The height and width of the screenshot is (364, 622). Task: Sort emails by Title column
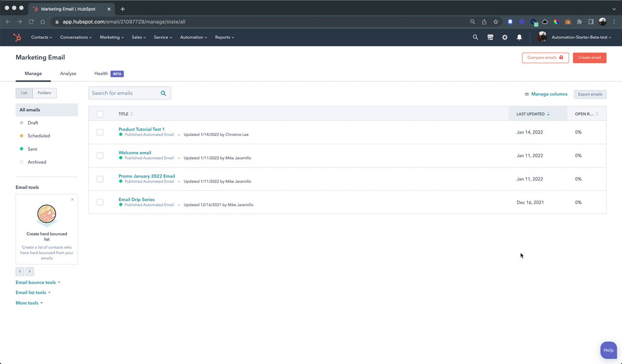pos(126,114)
